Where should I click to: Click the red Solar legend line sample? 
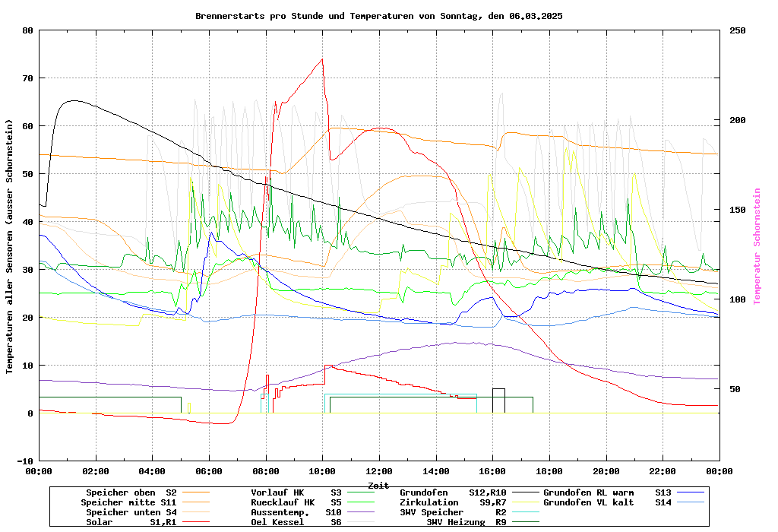(198, 522)
